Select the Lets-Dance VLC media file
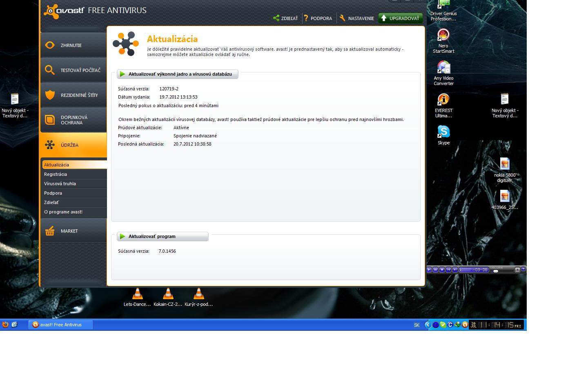Image resolution: width=588 pixels, height=368 pixels. pos(137,297)
